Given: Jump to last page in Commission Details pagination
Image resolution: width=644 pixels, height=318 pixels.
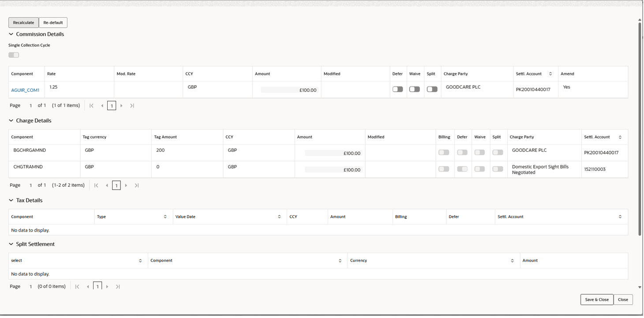Looking at the screenshot, I should 132,105.
